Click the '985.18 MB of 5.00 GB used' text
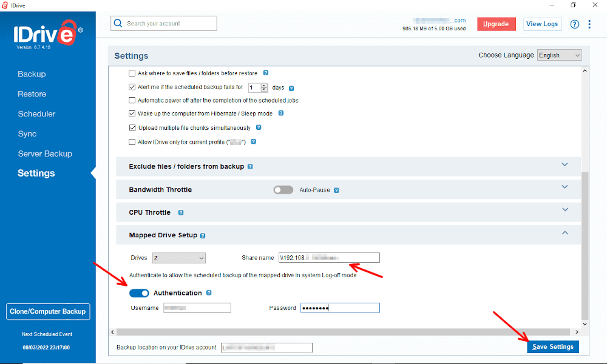This screenshot has height=364, width=607. (x=434, y=29)
